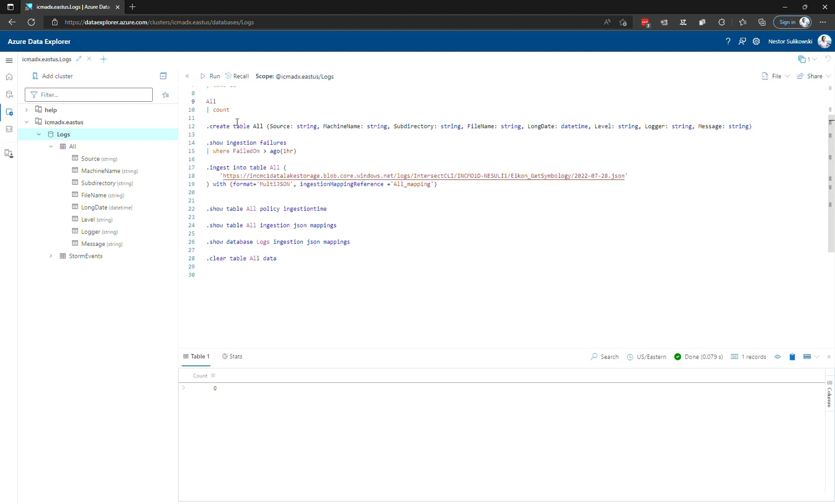Collapse the connections pane icon

(x=163, y=76)
